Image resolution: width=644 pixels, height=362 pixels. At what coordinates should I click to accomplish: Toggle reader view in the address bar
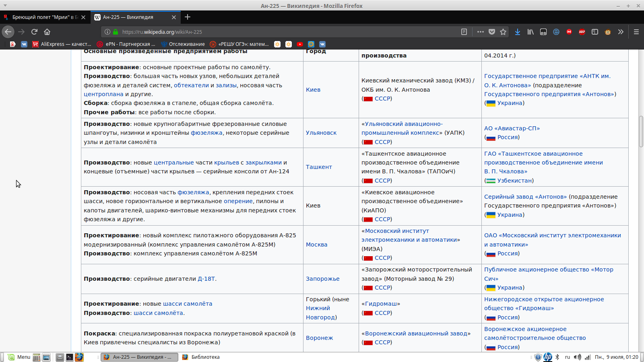464,32
